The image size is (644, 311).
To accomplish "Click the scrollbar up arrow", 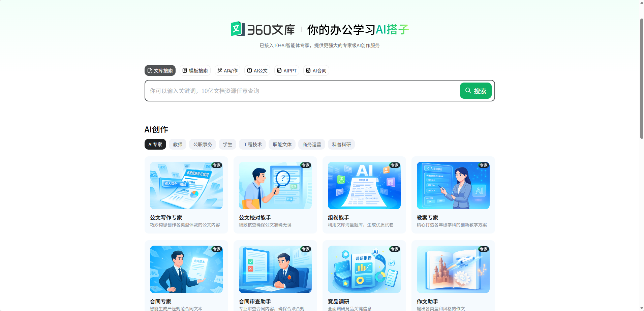I will coord(642,3).
